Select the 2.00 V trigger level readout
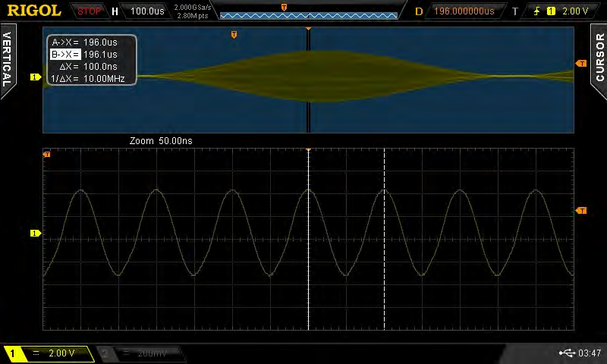This screenshot has height=364, width=607. (575, 11)
